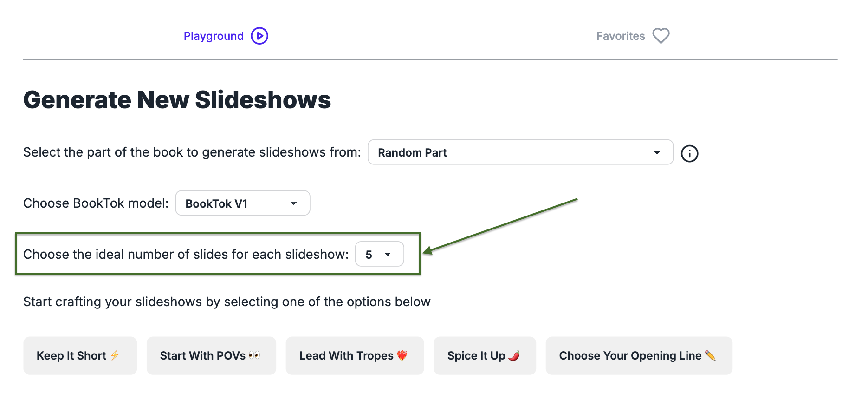Screen dimensions: 868x413
Task: Click the chili pepper on Spice It Up
Action: 513,355
